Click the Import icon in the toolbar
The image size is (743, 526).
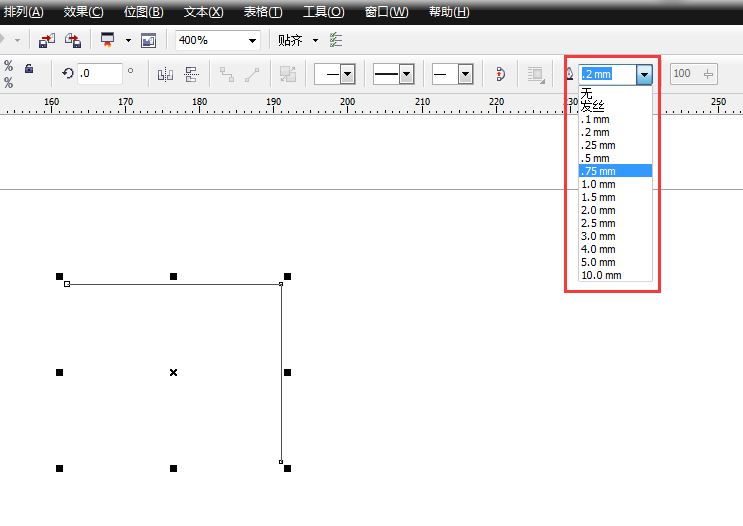46,41
